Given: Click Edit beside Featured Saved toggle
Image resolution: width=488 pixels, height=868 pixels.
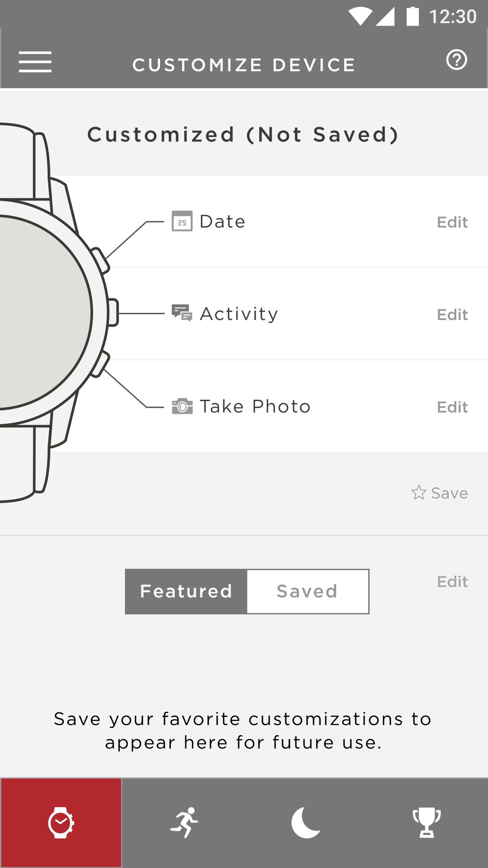Looking at the screenshot, I should (x=452, y=581).
